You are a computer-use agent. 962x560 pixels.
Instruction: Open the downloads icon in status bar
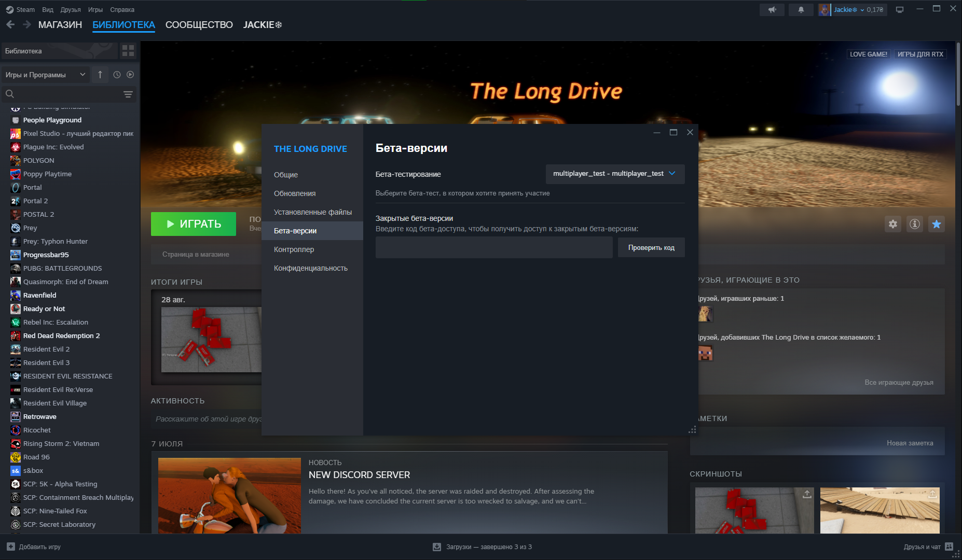pyautogui.click(x=437, y=547)
